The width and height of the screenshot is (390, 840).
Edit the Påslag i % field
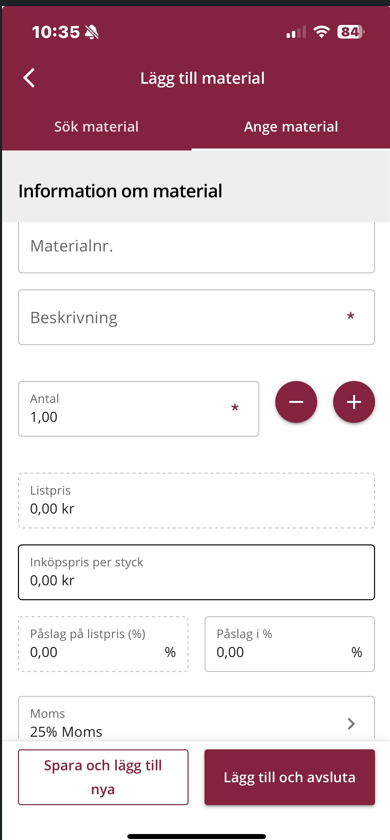pos(290,644)
